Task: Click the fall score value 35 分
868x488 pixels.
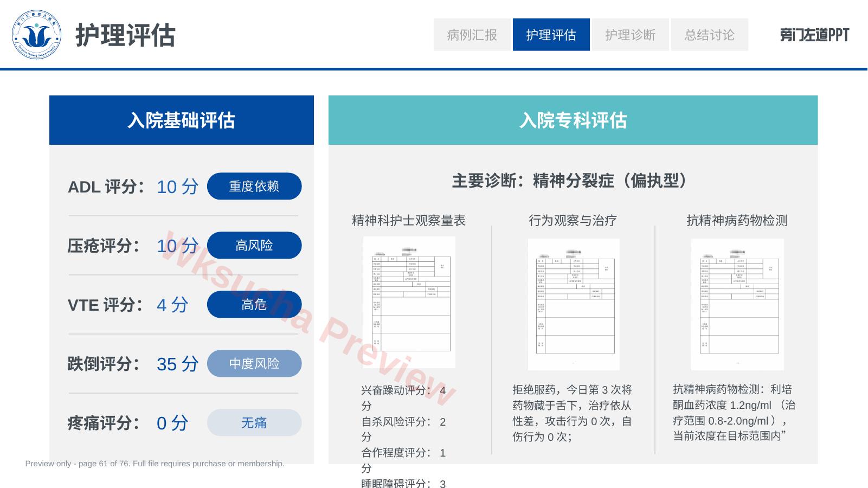Action: (178, 364)
